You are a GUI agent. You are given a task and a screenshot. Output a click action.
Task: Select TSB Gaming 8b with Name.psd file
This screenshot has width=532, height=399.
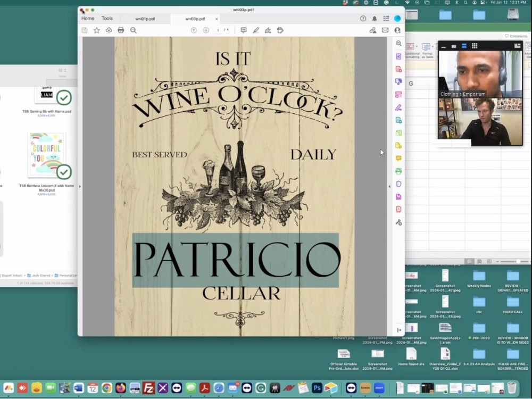[x=47, y=111]
